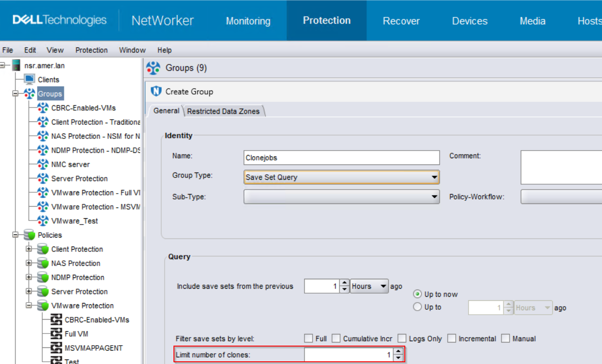This screenshot has height=364, width=602.
Task: Click the Dell Technologies logo
Action: [x=60, y=20]
